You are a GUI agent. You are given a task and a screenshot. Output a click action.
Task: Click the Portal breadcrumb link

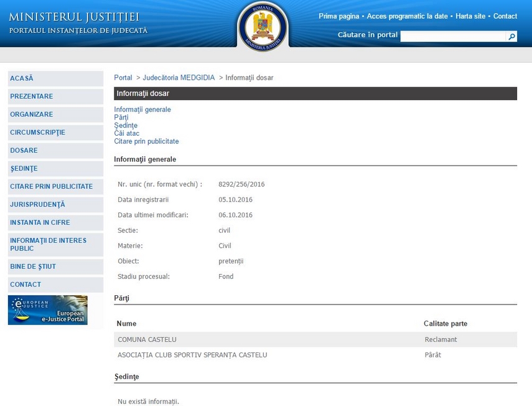point(123,78)
